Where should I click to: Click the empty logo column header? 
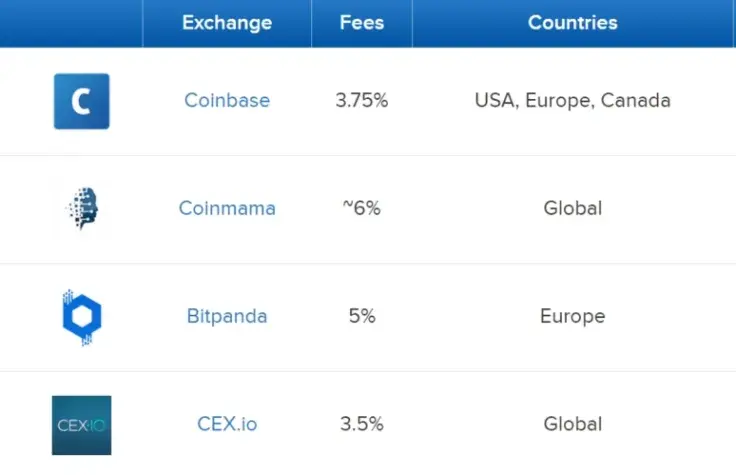pos(71,23)
